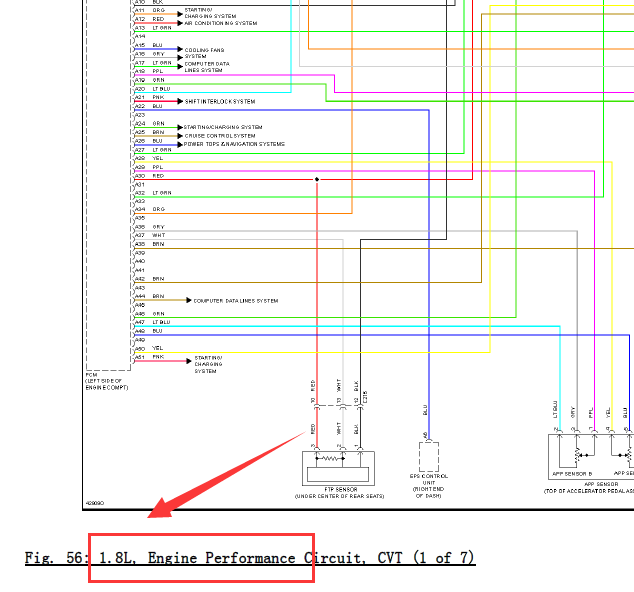The width and height of the screenshot is (634, 592).
Task: Click pin label A34 ORG
Action: point(150,209)
